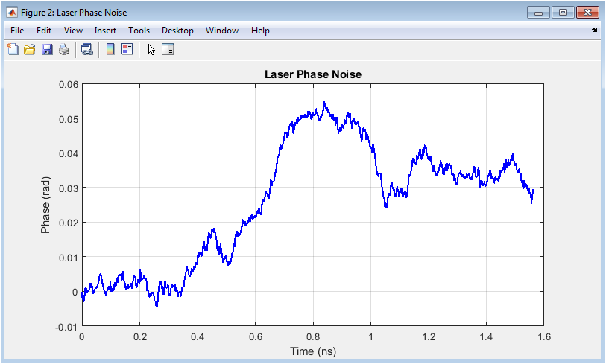
Task: Toggle the Insert Colorbar toolbar button
Action: (x=110, y=50)
